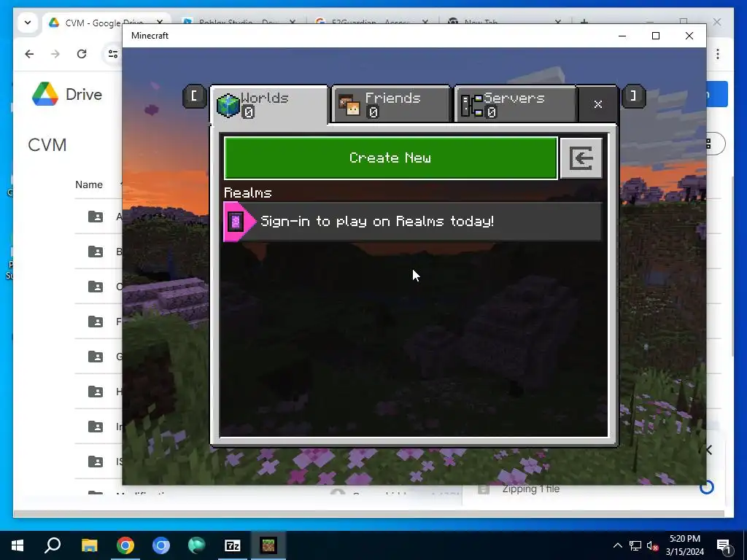Open Windows taskbar search
The image size is (747, 560).
[53, 545]
